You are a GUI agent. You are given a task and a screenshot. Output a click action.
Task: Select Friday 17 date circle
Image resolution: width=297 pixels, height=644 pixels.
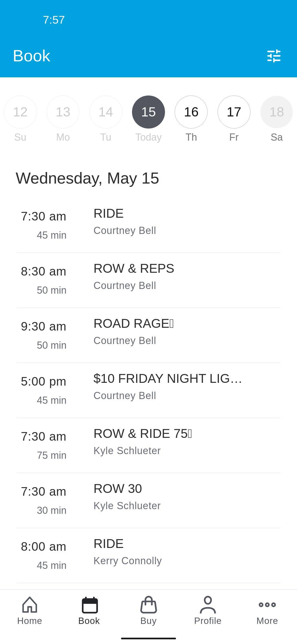[234, 112]
